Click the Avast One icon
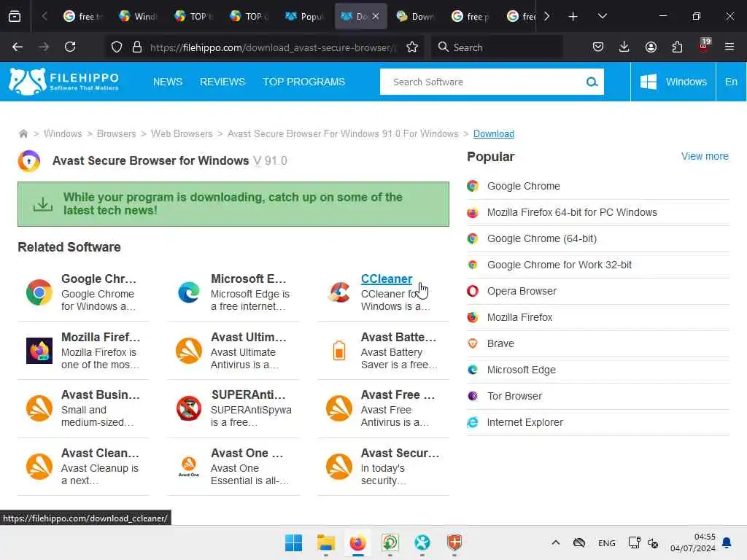The height and width of the screenshot is (560, 747). (189, 466)
